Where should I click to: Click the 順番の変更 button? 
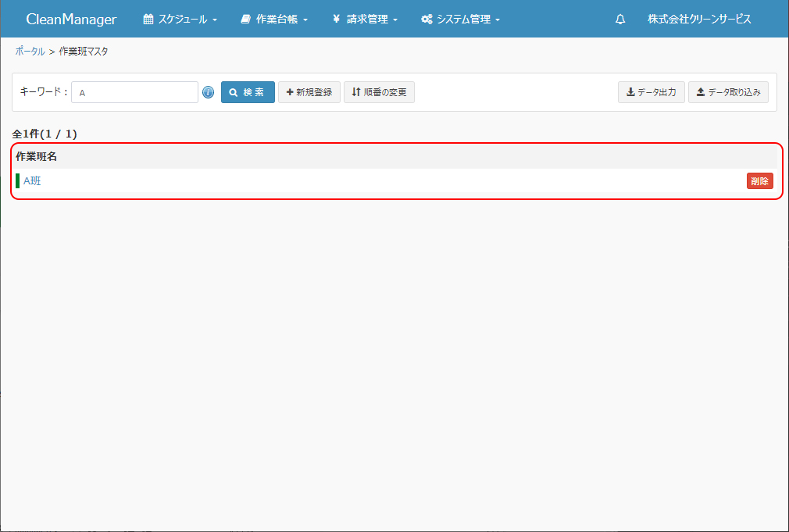click(x=380, y=92)
